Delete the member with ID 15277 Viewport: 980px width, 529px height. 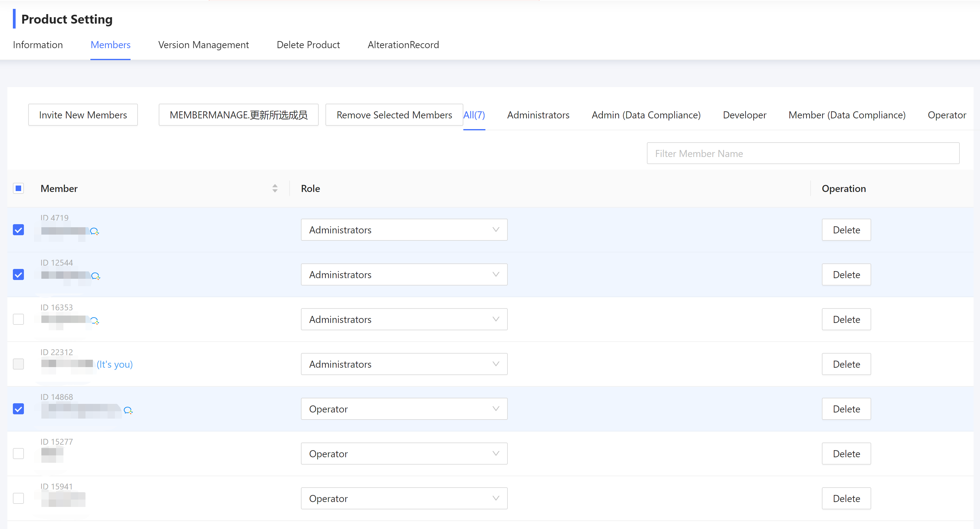pyautogui.click(x=846, y=454)
